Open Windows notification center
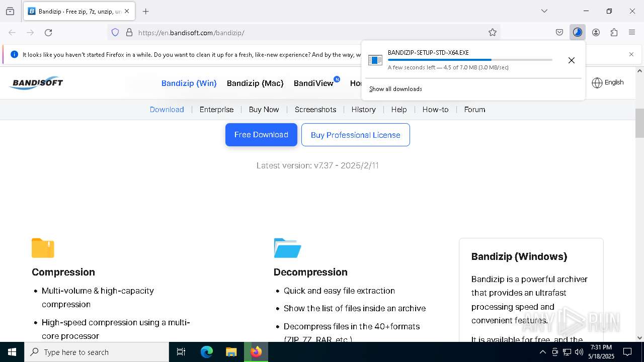This screenshot has height=362, width=644. tap(628, 352)
